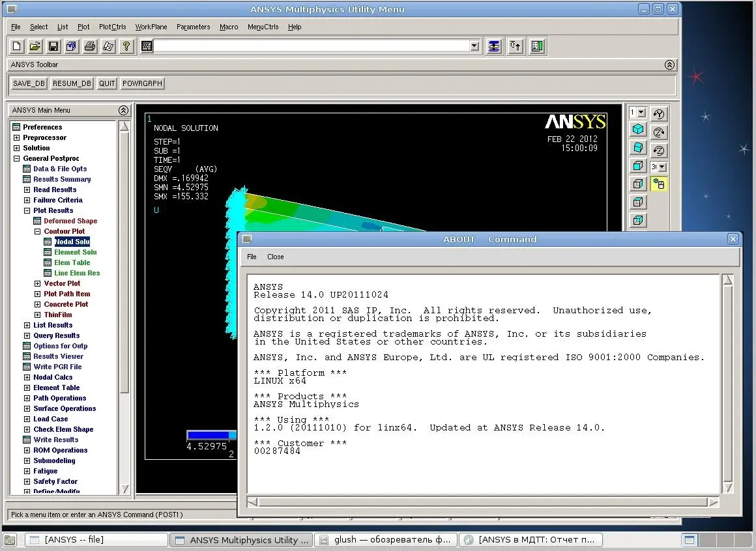Screen dimensions: 756x551
Task: Select the oblique view cube icon
Action: tap(638, 147)
